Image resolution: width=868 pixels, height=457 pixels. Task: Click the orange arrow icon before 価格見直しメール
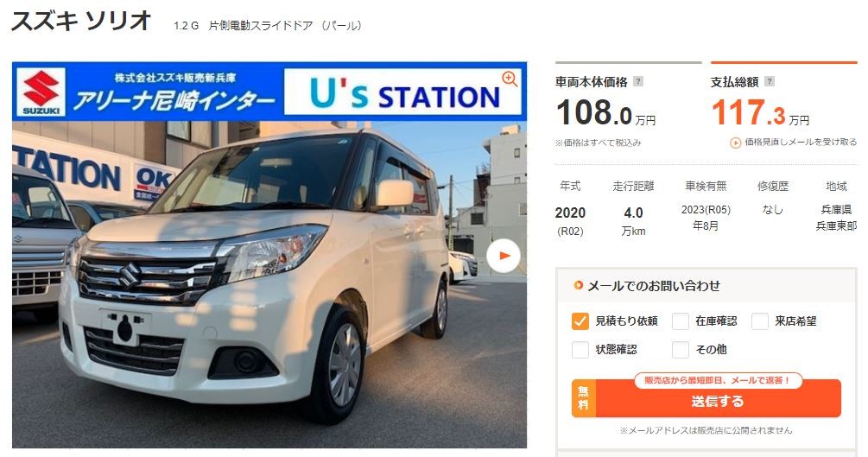pos(735,143)
